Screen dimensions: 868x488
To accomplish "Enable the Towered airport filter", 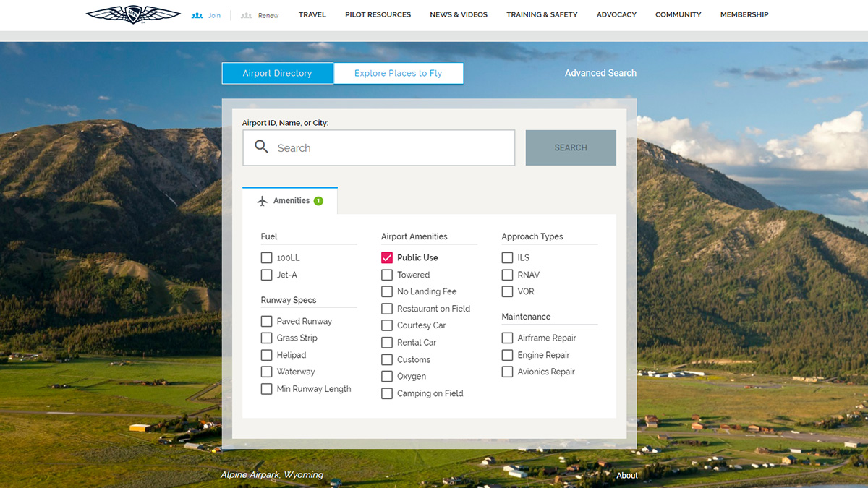I will tap(386, 275).
